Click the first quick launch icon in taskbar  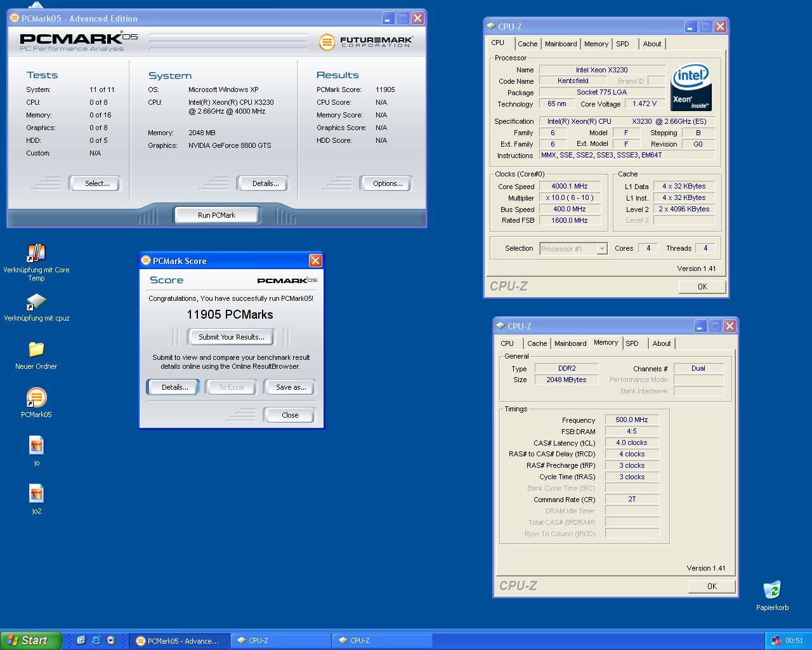point(81,640)
